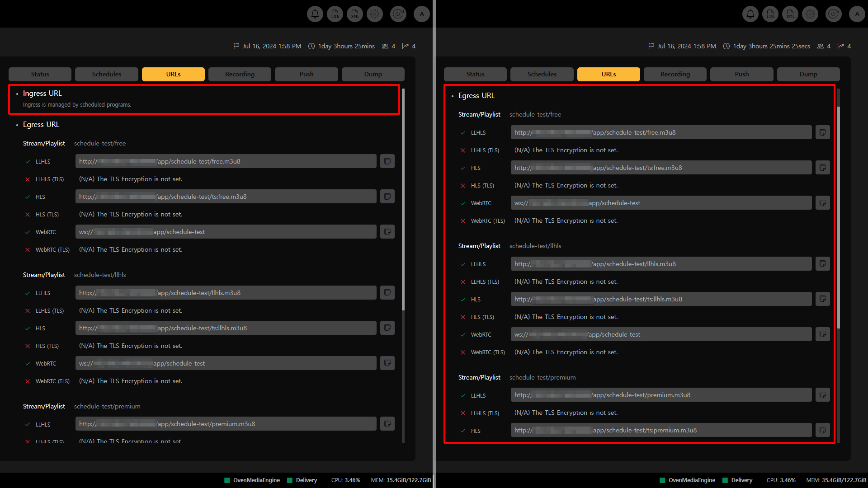Image resolution: width=868 pixels, height=488 pixels.
Task: Copy schedule-test/llhls WebRTC URL in left panel
Action: click(x=387, y=363)
